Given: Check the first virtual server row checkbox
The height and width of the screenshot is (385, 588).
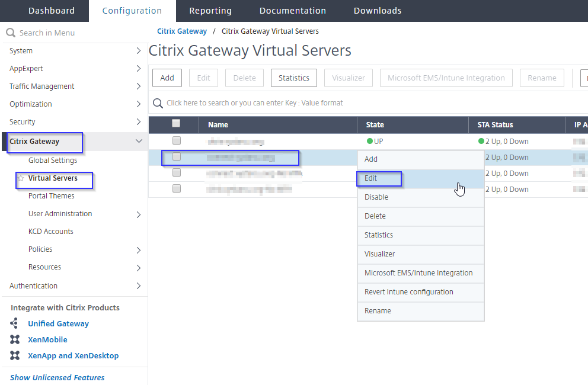Looking at the screenshot, I should coord(177,140).
